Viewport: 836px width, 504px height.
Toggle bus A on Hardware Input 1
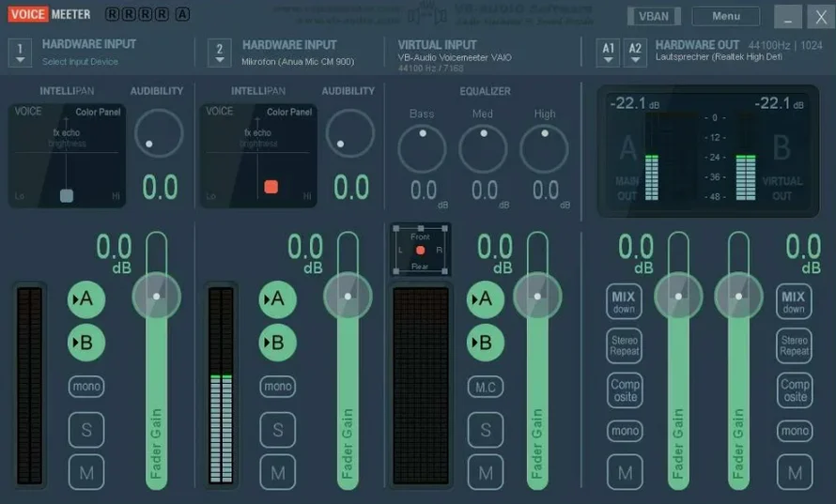coord(85,299)
